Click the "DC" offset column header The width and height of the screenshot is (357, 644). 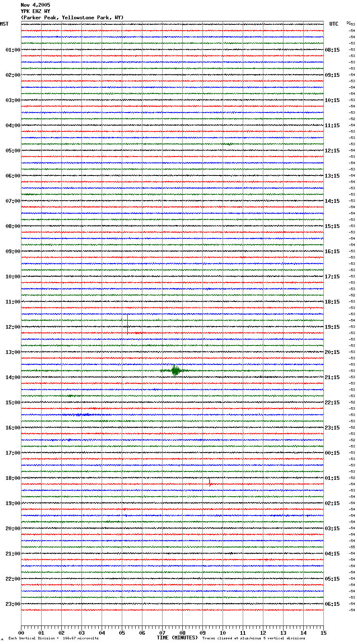(349, 23)
